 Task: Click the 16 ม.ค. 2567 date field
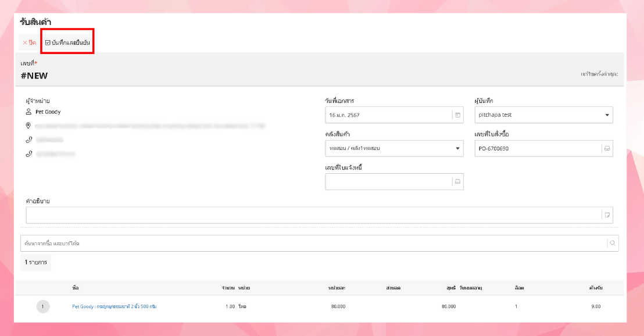pyautogui.click(x=388, y=115)
